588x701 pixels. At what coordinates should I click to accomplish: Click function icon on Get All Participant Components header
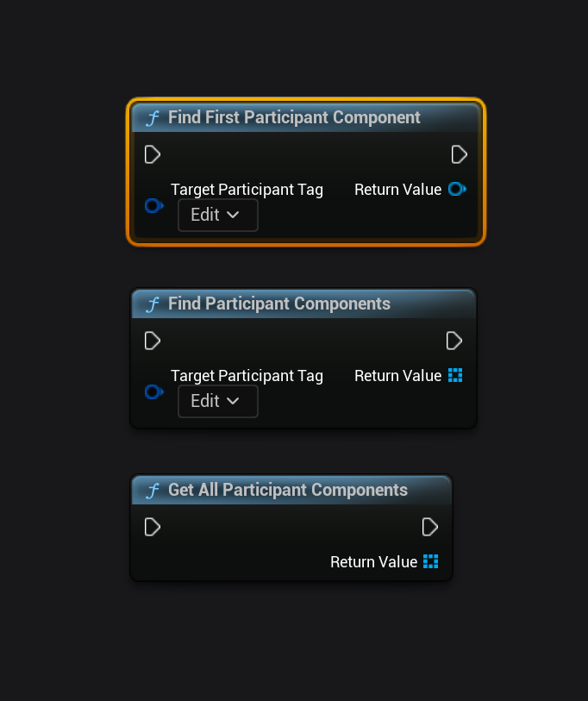153,491
